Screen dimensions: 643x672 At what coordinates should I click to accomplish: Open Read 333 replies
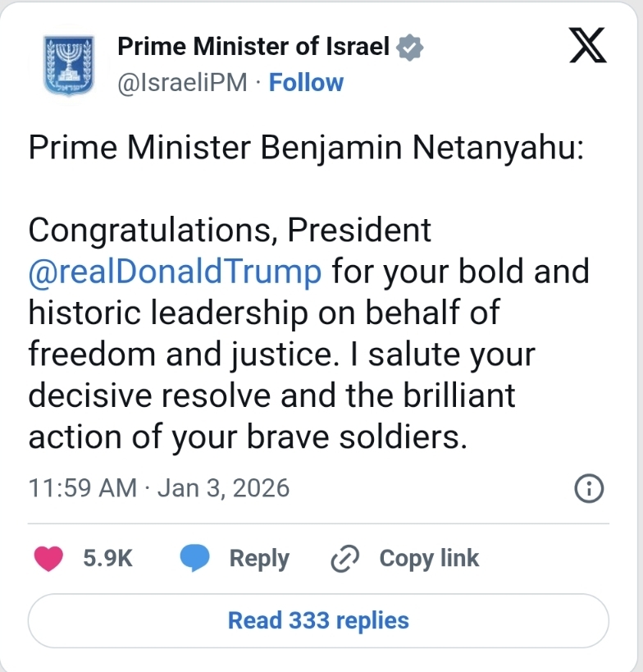coord(318,620)
